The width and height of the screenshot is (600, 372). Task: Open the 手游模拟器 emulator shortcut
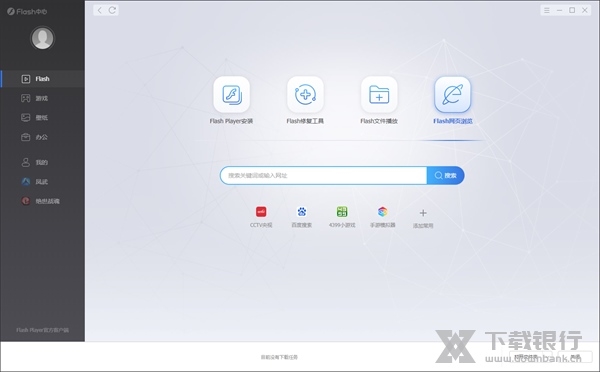coord(382,217)
